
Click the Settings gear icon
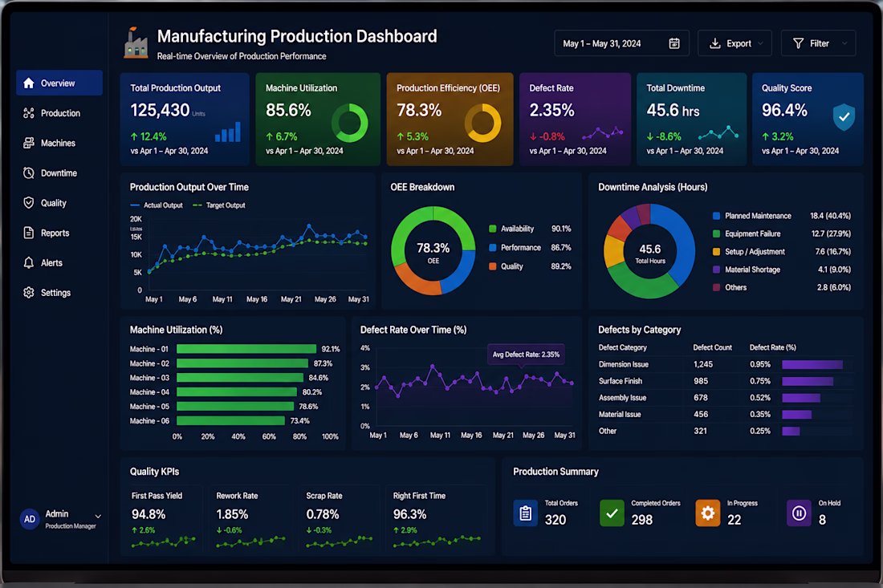tap(29, 293)
